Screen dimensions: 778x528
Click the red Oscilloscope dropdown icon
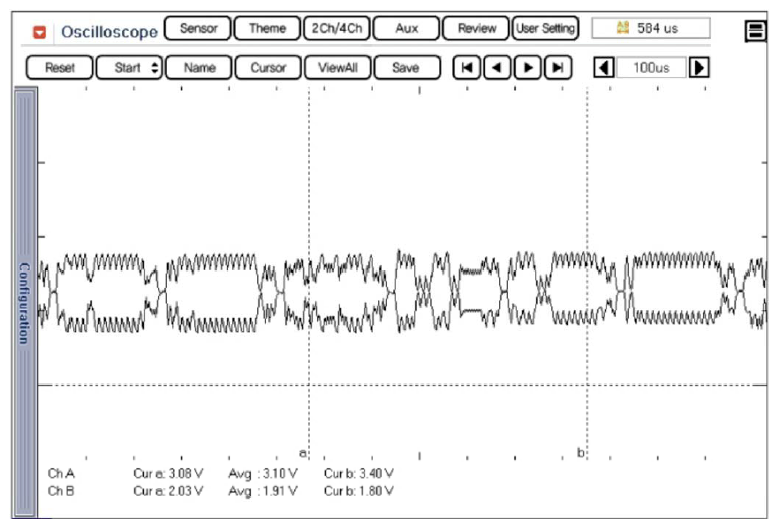[40, 31]
